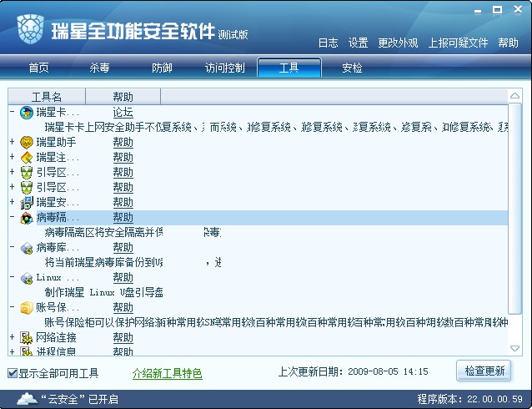This screenshot has width=532, height=409.
Task: Open 更改外观 option
Action: coord(398,43)
